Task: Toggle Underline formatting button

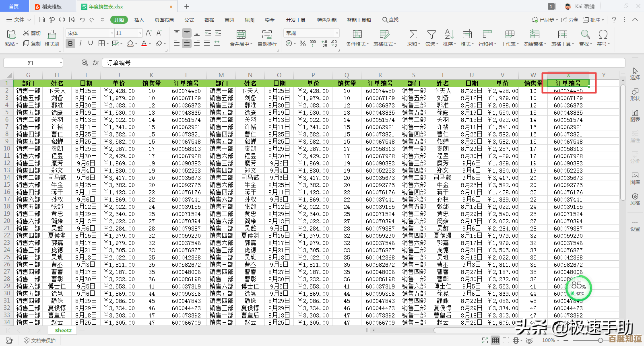Action: (x=91, y=43)
